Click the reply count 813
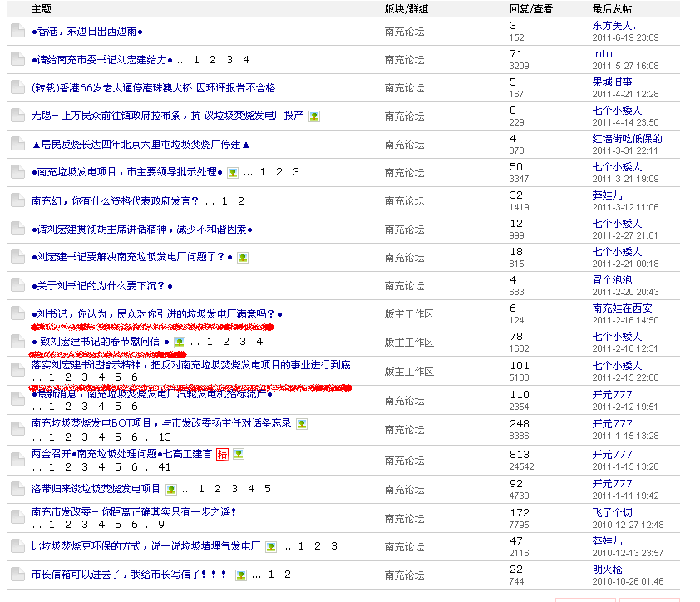The width and height of the screenshot is (700, 602). tap(519, 455)
